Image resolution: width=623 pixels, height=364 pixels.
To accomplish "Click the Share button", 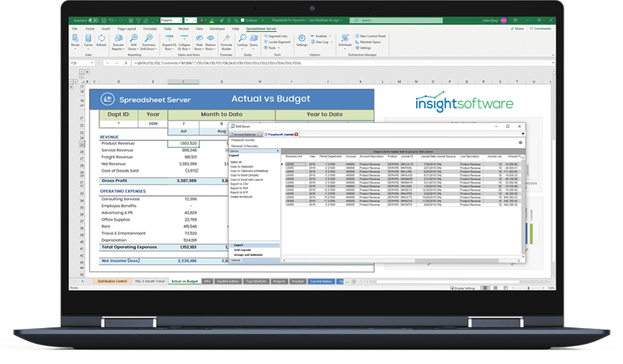I will point(517,29).
